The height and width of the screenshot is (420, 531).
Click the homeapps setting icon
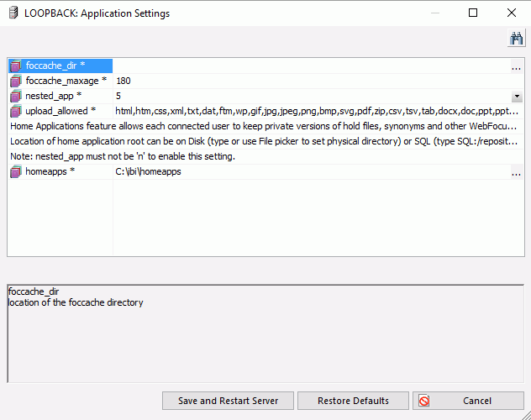[x=16, y=171]
